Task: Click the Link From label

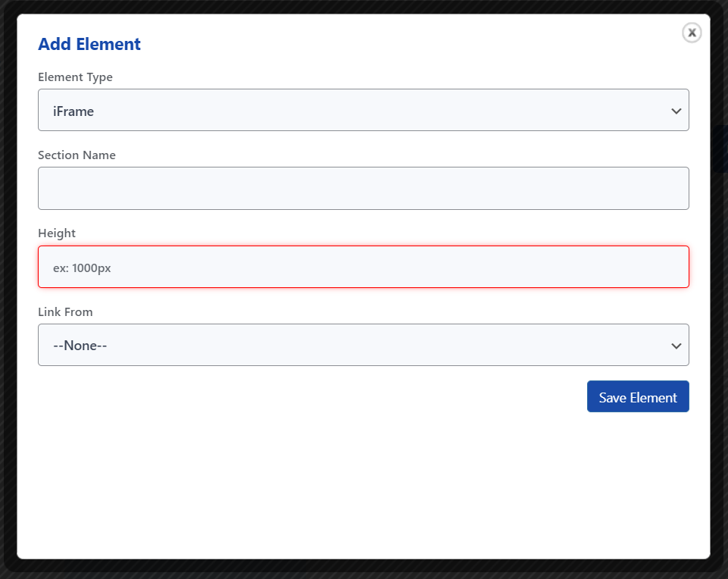Action: [65, 311]
